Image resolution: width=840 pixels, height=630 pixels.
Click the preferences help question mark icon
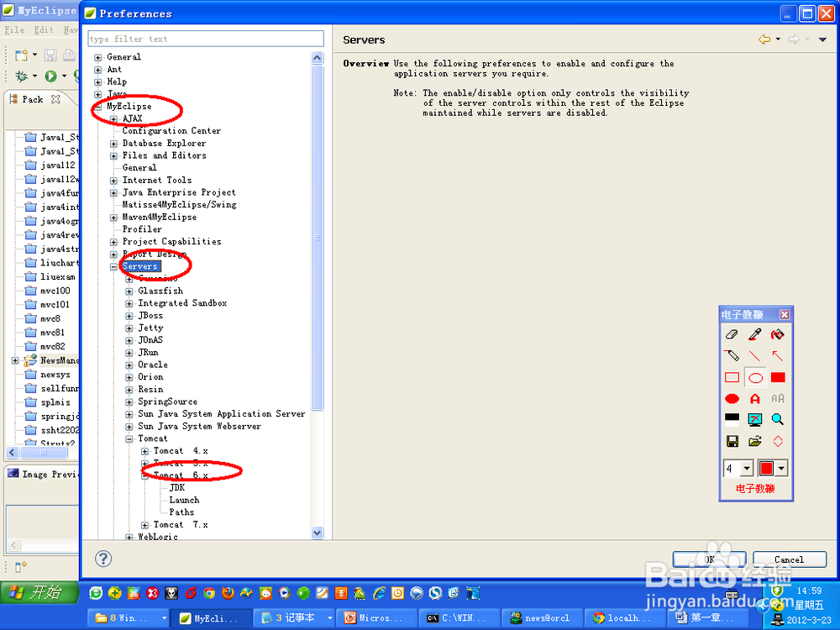[x=102, y=559]
